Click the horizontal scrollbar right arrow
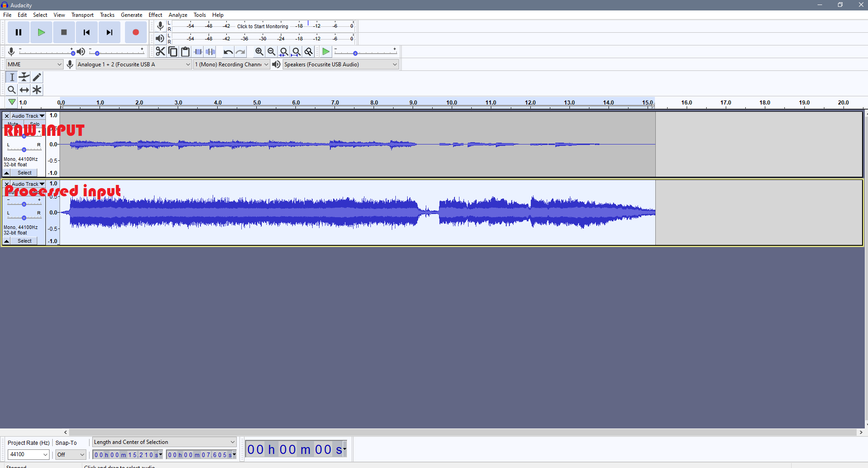Screen dimensions: 868x468 [x=861, y=432]
